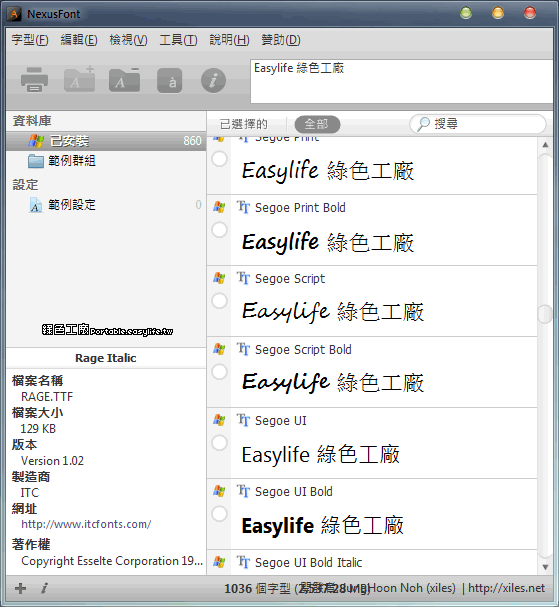The width and height of the screenshot is (559, 607).
Task: Click the Print toolbar icon
Action: point(34,80)
